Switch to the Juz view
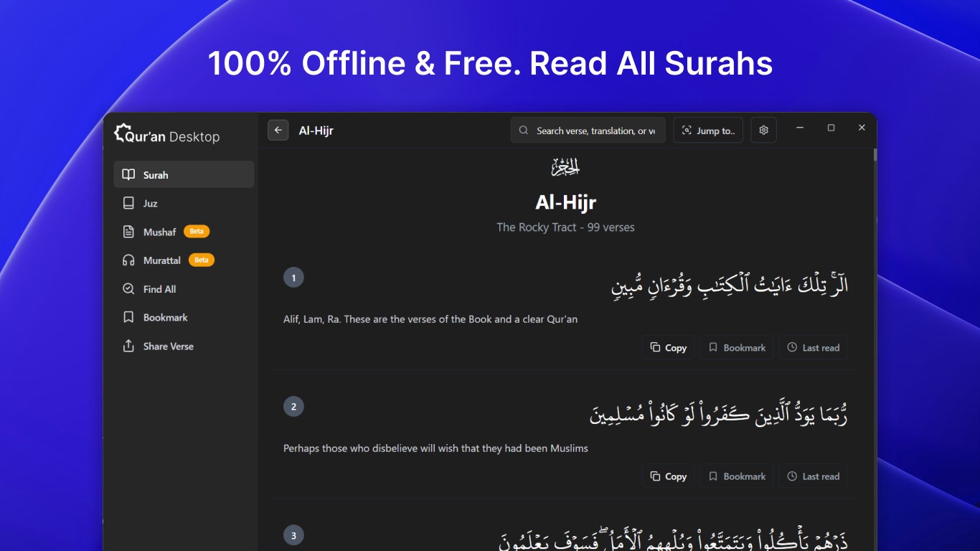 tap(184, 203)
